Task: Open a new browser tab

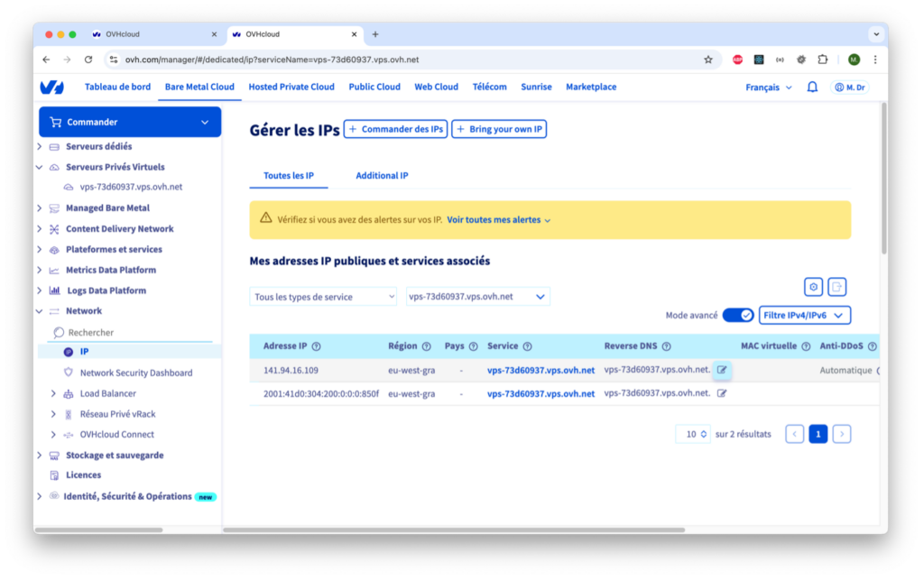Action: click(x=375, y=34)
